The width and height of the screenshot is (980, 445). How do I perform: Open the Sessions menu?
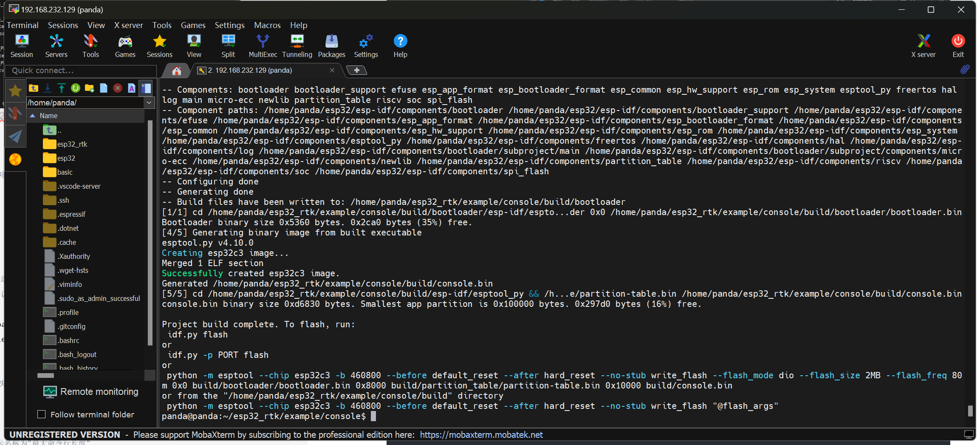click(x=63, y=25)
